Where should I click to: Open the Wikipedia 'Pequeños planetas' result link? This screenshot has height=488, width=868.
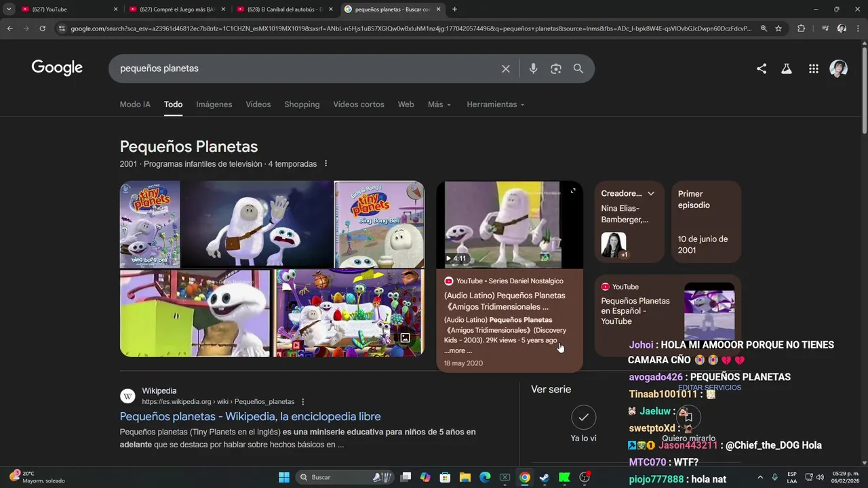(x=250, y=416)
